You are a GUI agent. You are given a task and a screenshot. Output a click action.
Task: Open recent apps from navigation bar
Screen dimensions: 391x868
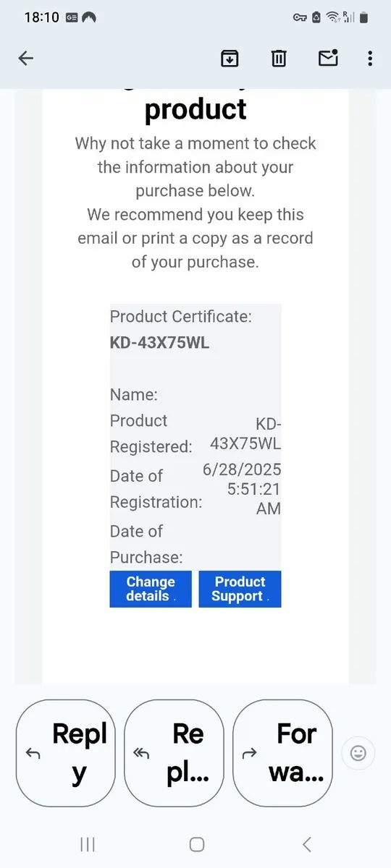click(88, 844)
